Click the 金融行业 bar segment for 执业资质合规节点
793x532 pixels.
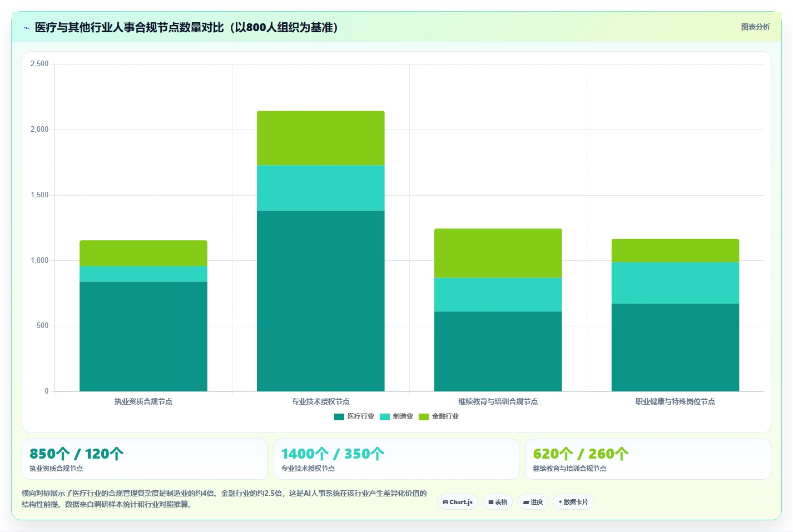143,253
